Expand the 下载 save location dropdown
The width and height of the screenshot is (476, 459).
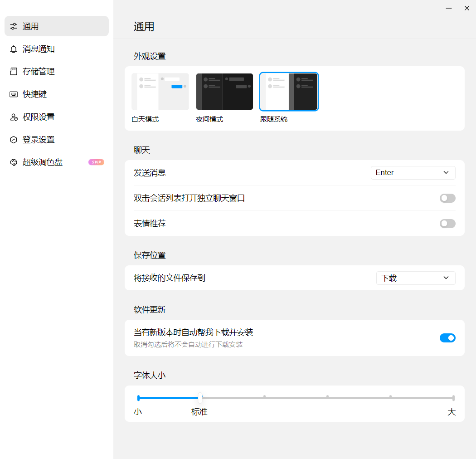click(x=415, y=278)
